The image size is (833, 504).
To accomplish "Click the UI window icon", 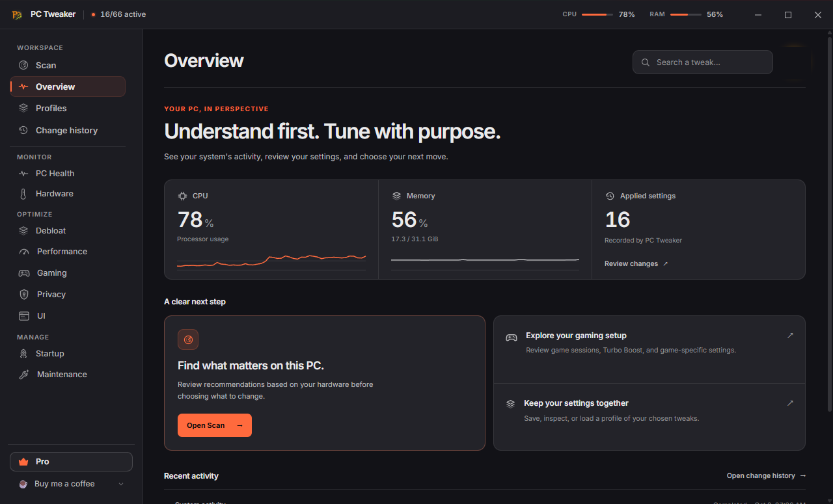I will 24,316.
